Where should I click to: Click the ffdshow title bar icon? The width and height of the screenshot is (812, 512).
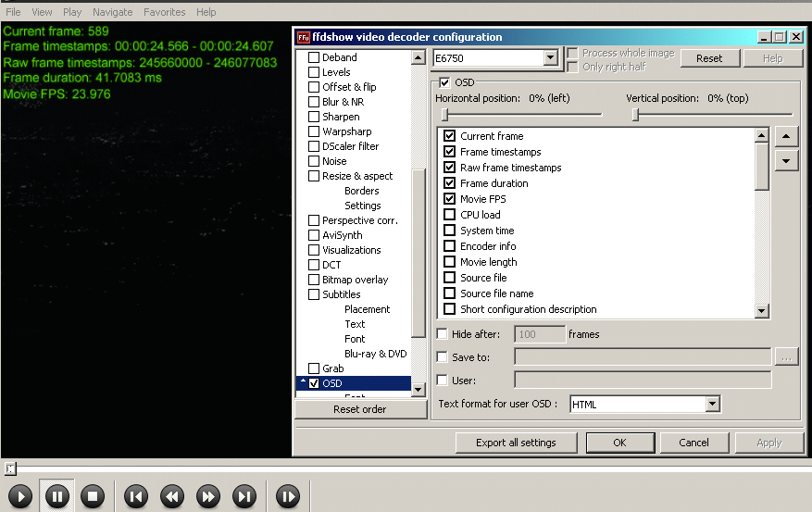[x=304, y=37]
